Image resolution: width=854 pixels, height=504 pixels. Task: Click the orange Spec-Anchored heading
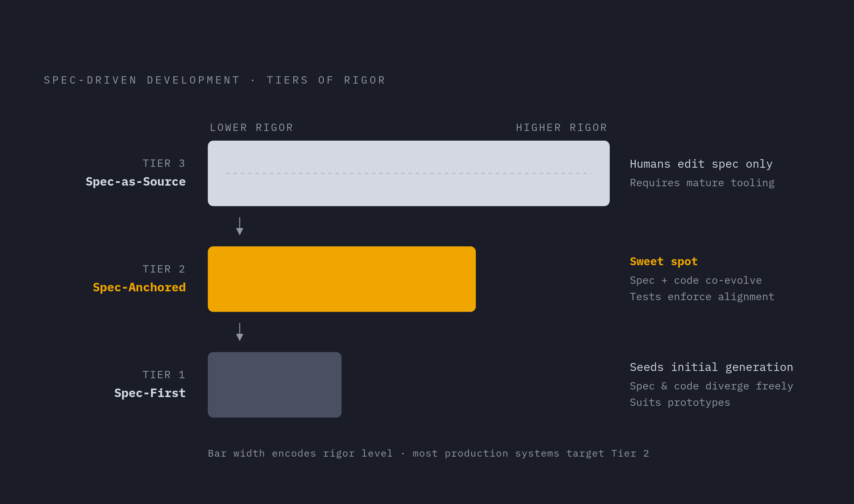pos(139,287)
